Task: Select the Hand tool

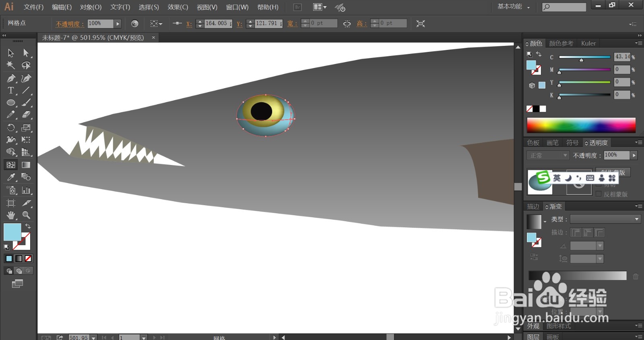Action: pyautogui.click(x=11, y=215)
